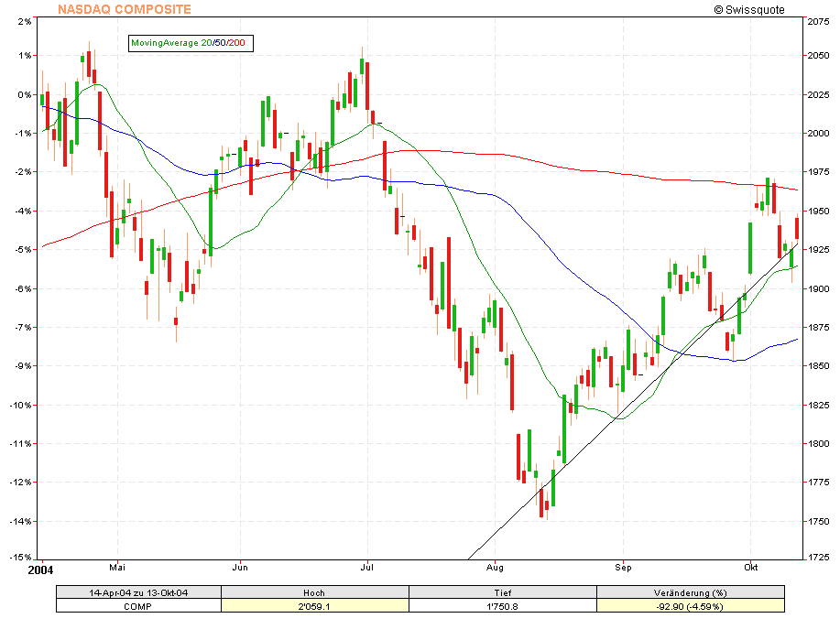Click the Okt month label

pos(750,567)
